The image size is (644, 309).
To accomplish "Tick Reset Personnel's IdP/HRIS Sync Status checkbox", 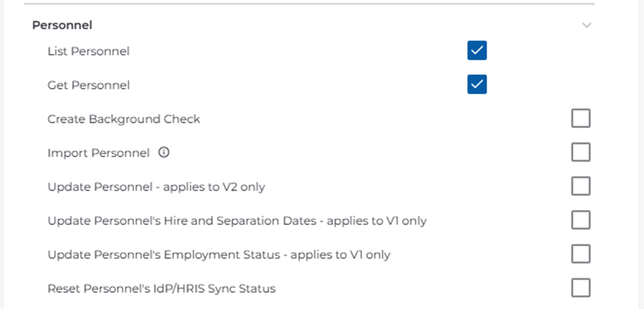I will tap(581, 288).
